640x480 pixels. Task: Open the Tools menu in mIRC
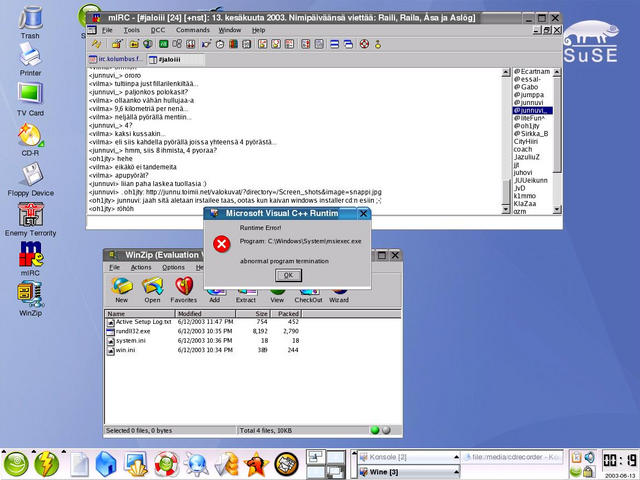click(x=131, y=30)
